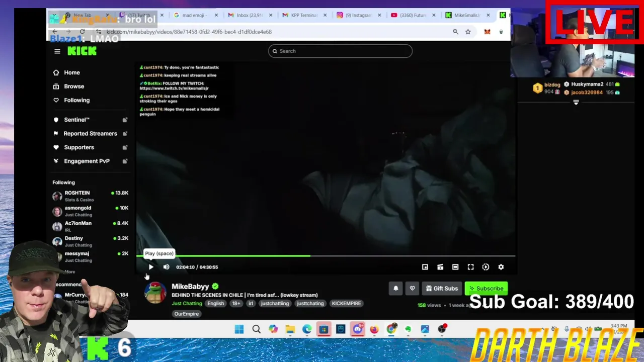Switch to YouTube Future tab
The width and height of the screenshot is (644, 362).
click(413, 15)
